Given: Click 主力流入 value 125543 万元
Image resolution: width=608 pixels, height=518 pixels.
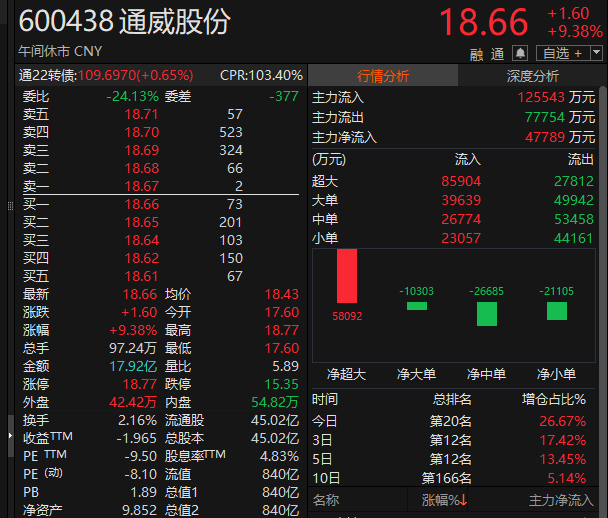Looking at the screenshot, I should click(556, 97).
